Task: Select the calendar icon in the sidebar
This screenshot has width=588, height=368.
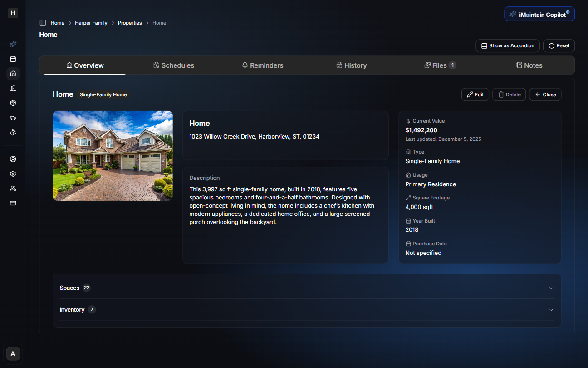Action: click(13, 59)
